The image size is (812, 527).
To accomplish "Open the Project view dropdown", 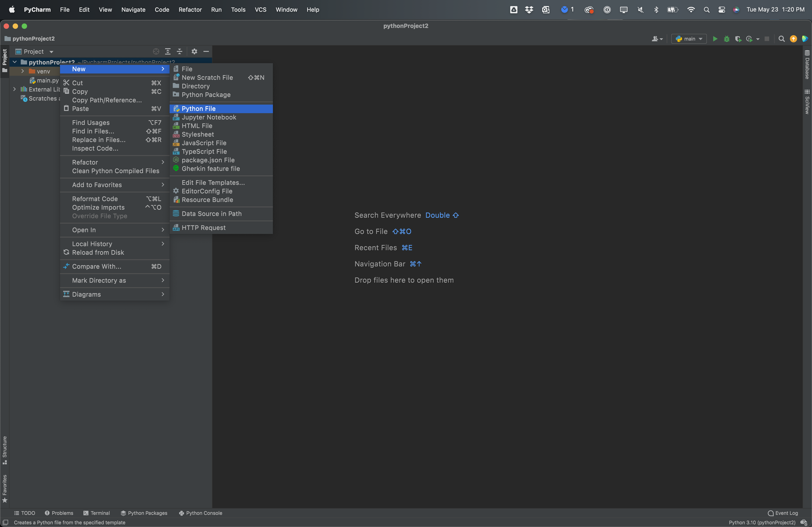I will click(35, 51).
